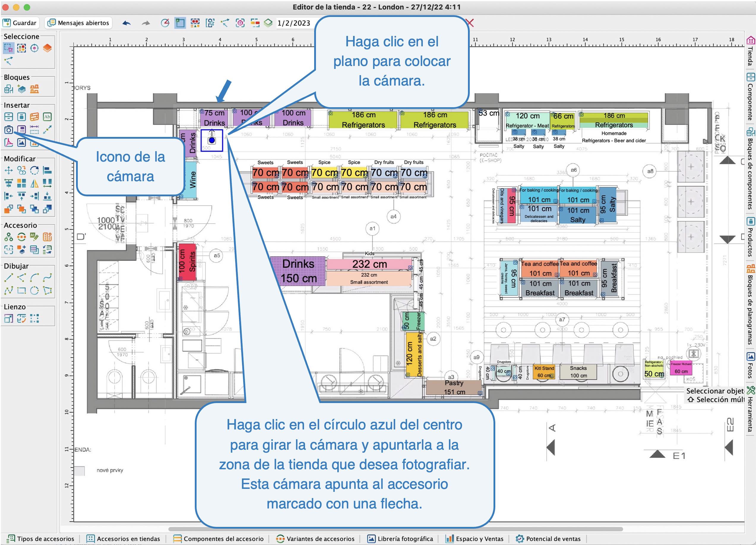Select the magenta Freezer Richard 60 cm fixture

(681, 368)
